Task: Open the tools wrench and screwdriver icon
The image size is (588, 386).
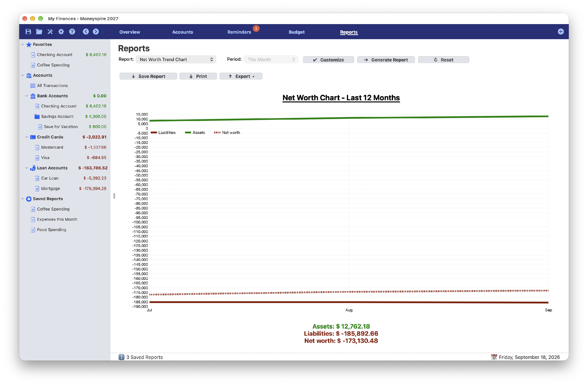Action: pyautogui.click(x=50, y=32)
